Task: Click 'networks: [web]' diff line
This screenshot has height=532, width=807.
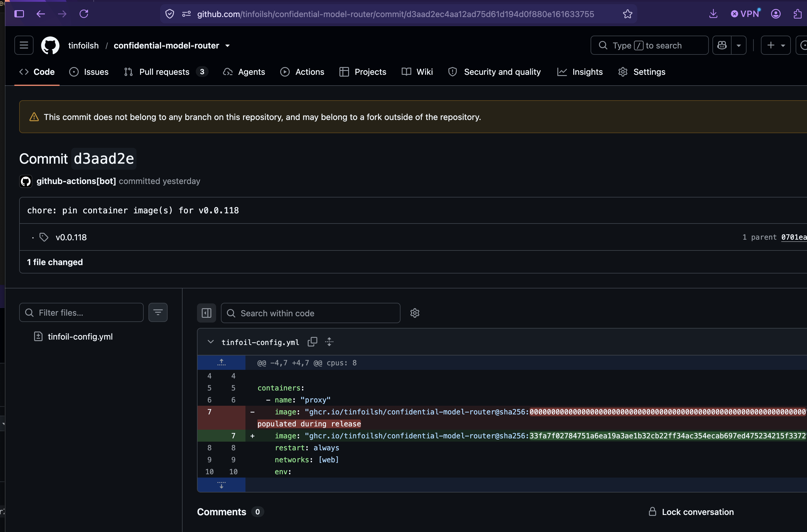Action: [307, 459]
